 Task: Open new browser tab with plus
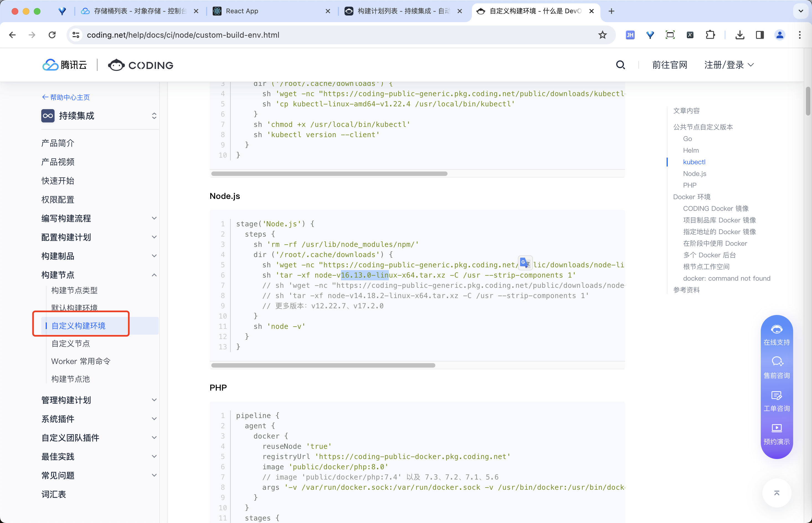coord(611,11)
